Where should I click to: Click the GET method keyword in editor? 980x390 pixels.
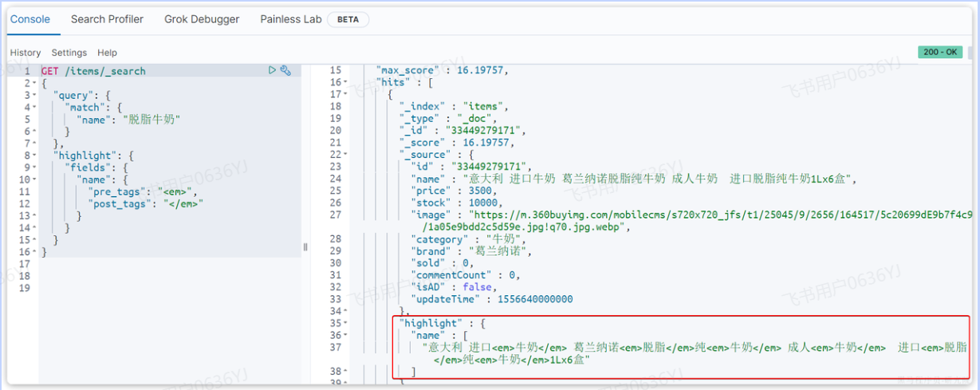(x=49, y=71)
